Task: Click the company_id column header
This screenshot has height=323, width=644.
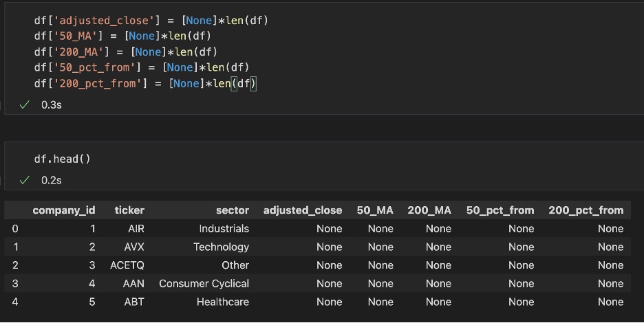Action: [64, 210]
